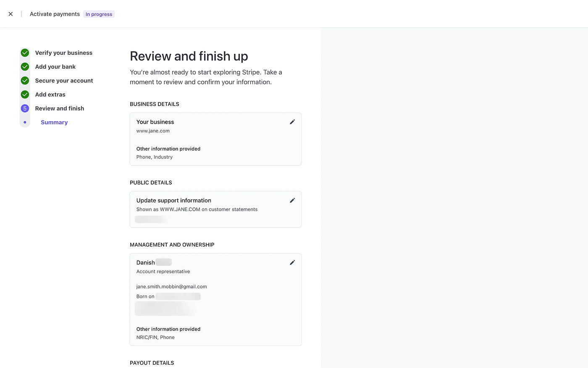
Task: Select Review and finish step
Action: click(60, 108)
